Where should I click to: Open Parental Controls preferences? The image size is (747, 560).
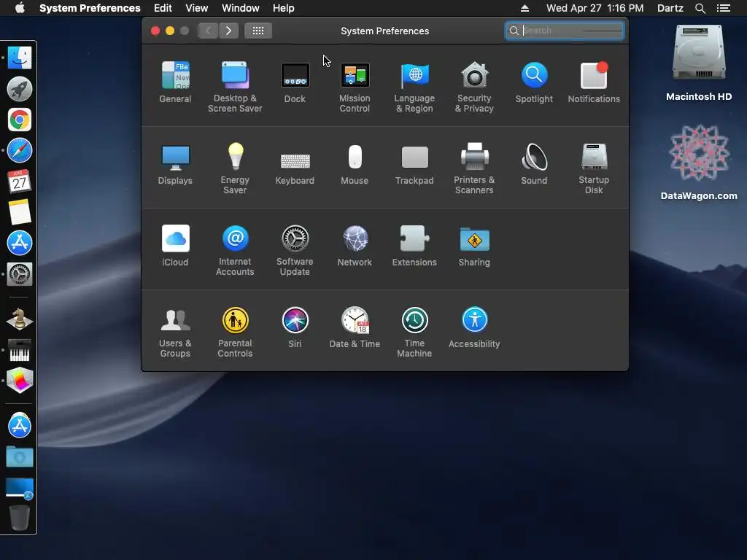235,332
